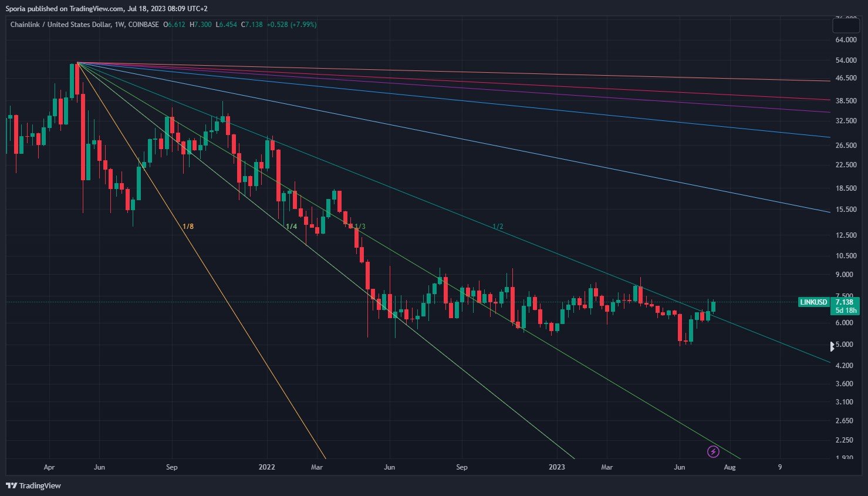Image resolution: width=868 pixels, height=496 pixels.
Task: Click the 64.000 price axis label
Action: (846, 40)
